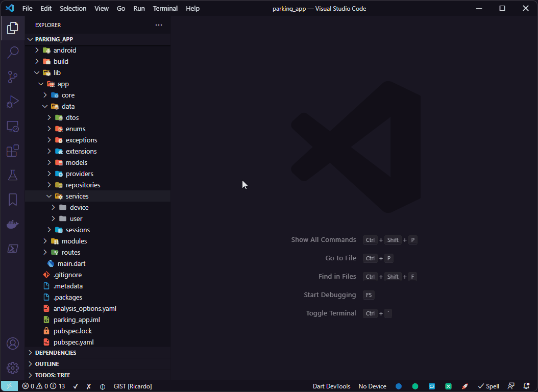The height and width of the screenshot is (392, 538).
Task: Open the File menu
Action: click(x=27, y=8)
